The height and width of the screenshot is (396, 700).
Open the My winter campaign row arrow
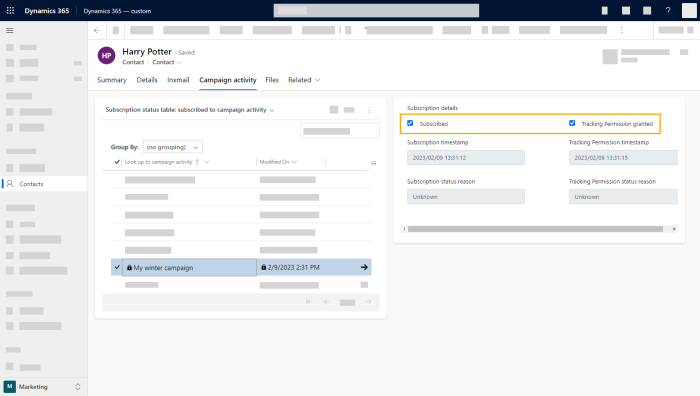pyautogui.click(x=364, y=267)
